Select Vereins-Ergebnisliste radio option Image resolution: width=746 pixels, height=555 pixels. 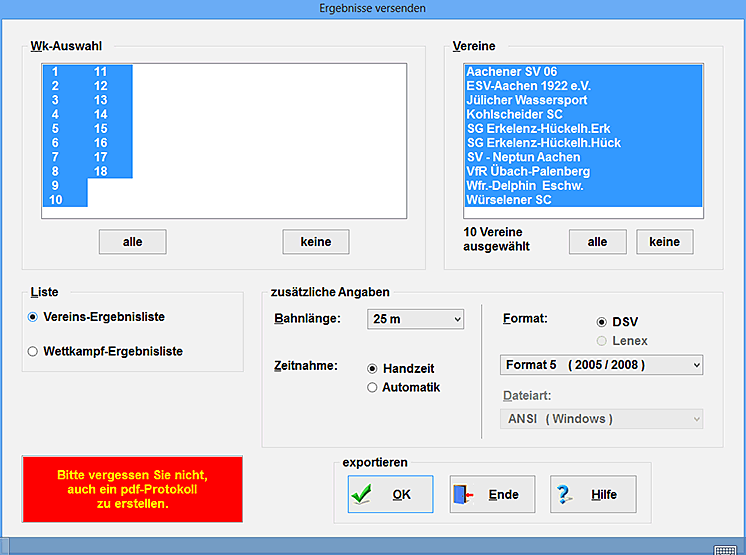pos(33,317)
